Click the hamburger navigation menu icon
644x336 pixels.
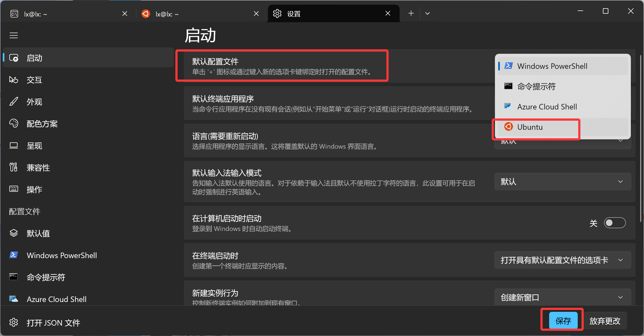14,35
